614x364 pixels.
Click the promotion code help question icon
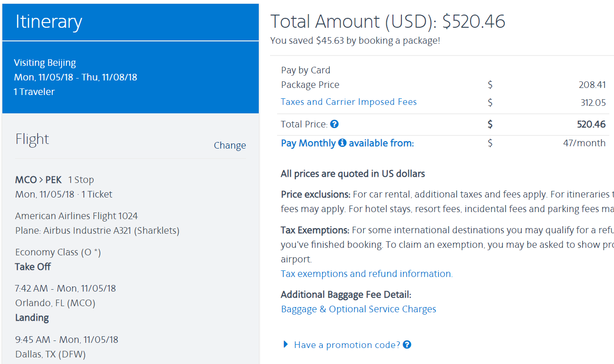(407, 345)
